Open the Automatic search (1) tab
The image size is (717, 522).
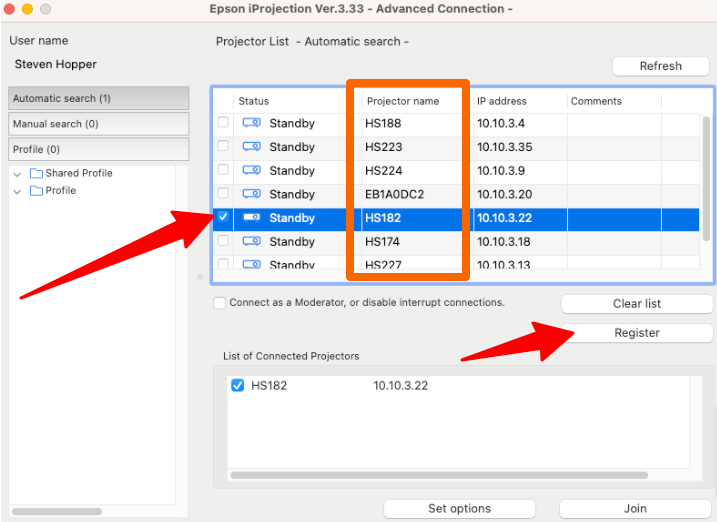coord(99,98)
